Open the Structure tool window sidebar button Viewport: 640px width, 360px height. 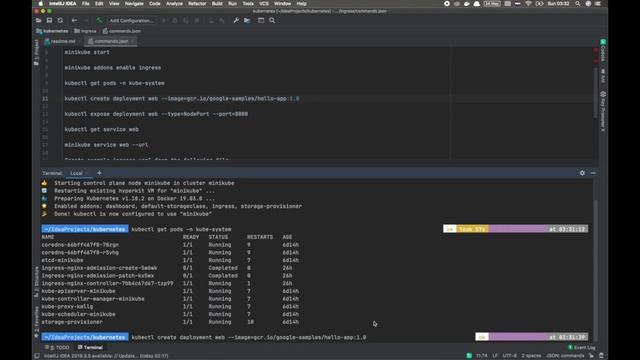pyautogui.click(x=36, y=282)
